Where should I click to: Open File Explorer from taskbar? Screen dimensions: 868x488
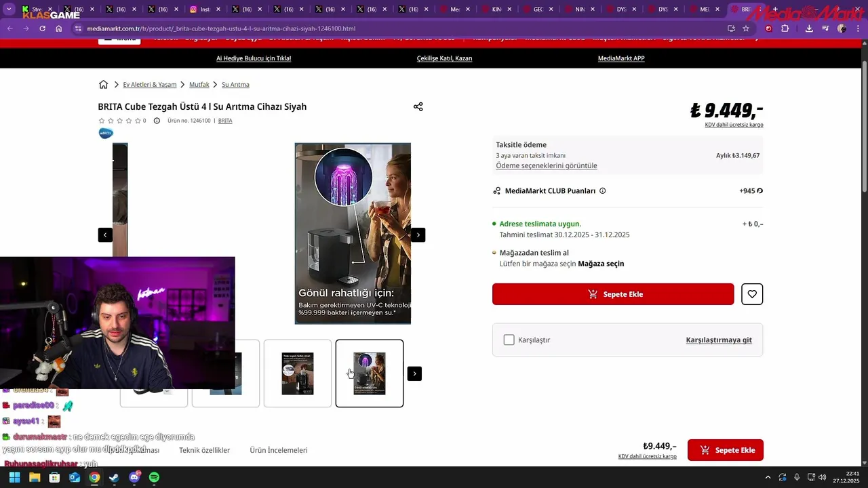pyautogui.click(x=35, y=477)
